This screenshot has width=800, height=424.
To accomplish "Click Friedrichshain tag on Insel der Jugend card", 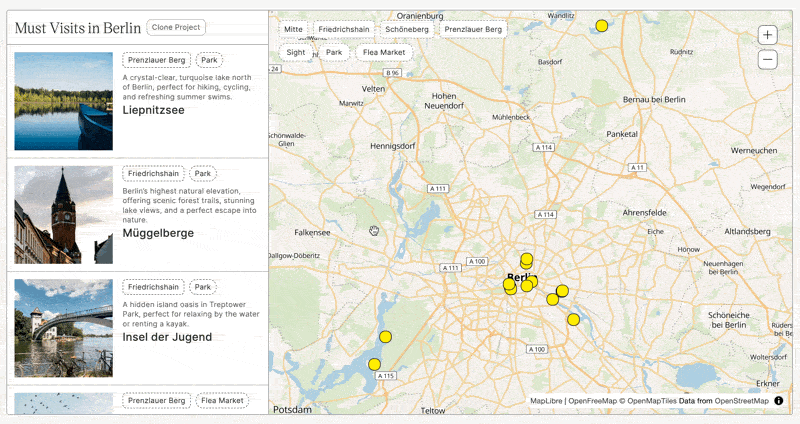I will pos(154,287).
